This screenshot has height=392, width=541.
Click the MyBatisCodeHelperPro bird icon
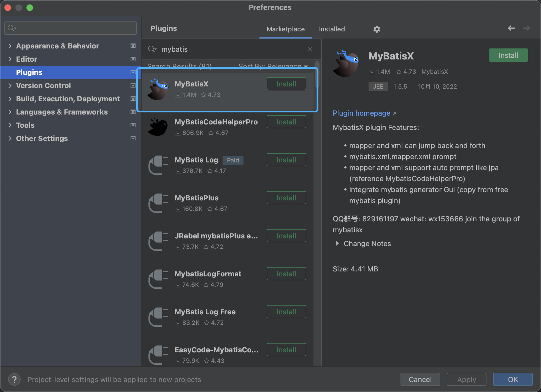[x=158, y=127]
